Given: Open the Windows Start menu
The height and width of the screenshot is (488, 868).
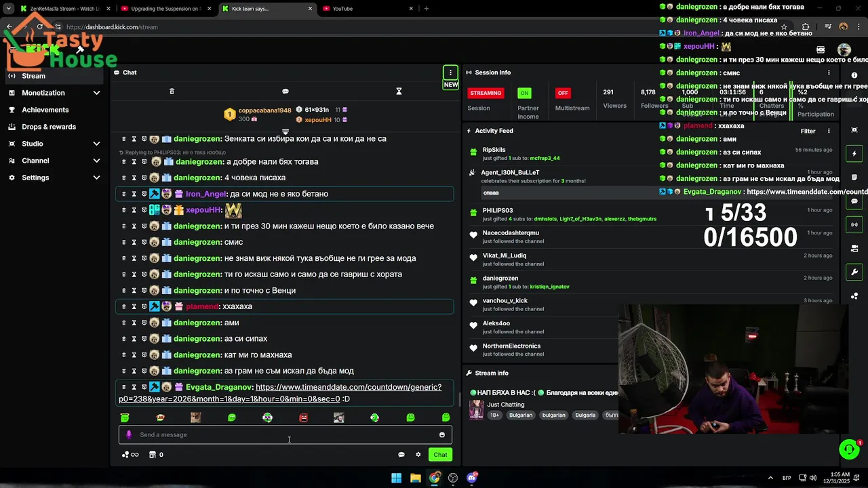Looking at the screenshot, I should pyautogui.click(x=396, y=478).
